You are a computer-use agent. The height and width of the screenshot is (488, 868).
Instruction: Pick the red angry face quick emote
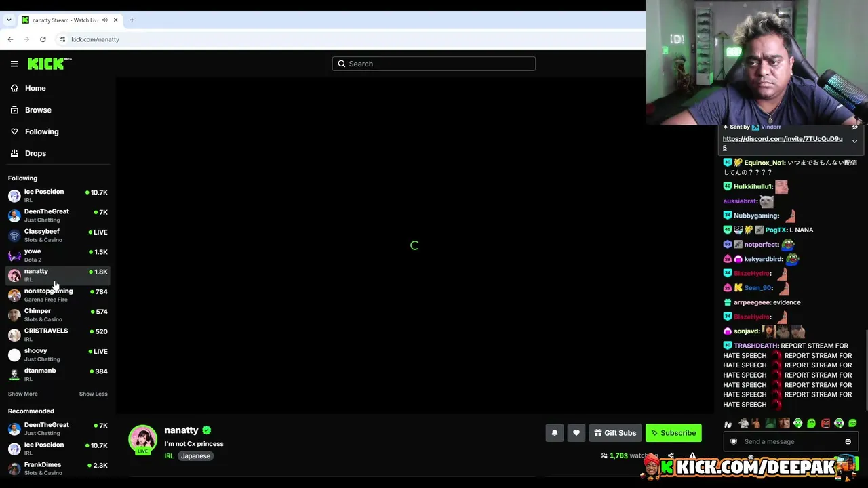(825, 424)
